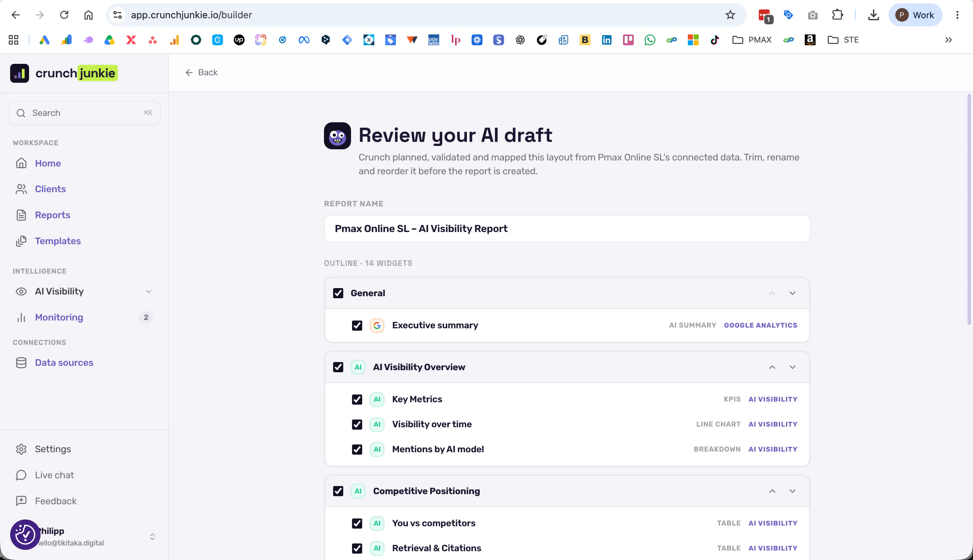
Task: Uncheck the Executive summary widget
Action: [x=357, y=325]
